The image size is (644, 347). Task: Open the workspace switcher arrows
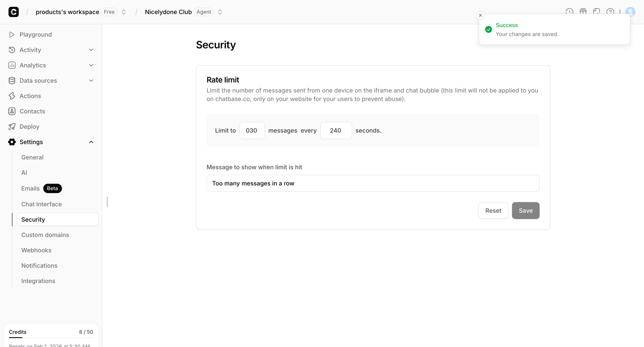[x=124, y=12]
